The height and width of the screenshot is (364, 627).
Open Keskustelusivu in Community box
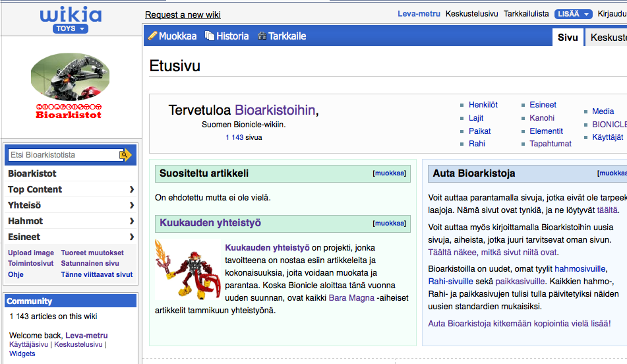[78, 344]
